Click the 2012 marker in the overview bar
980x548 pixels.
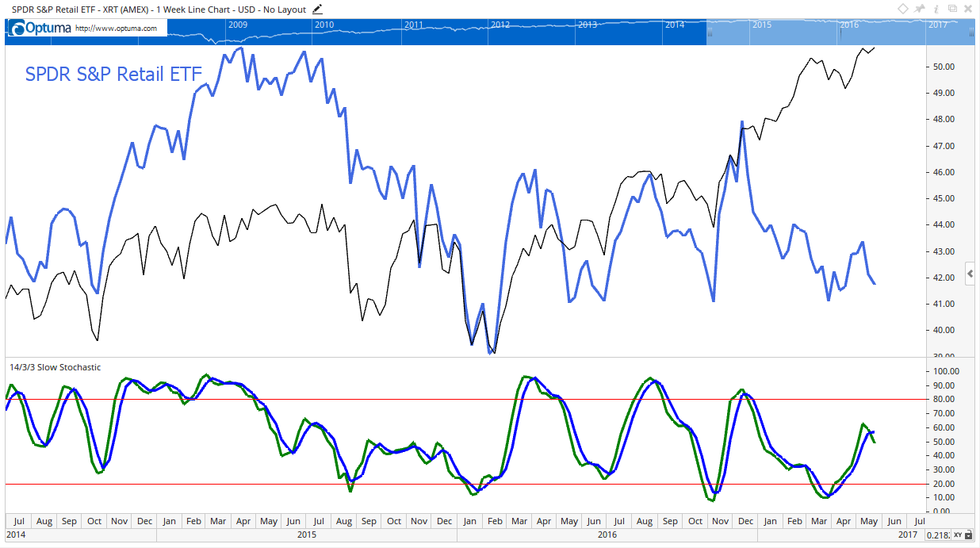pyautogui.click(x=500, y=25)
